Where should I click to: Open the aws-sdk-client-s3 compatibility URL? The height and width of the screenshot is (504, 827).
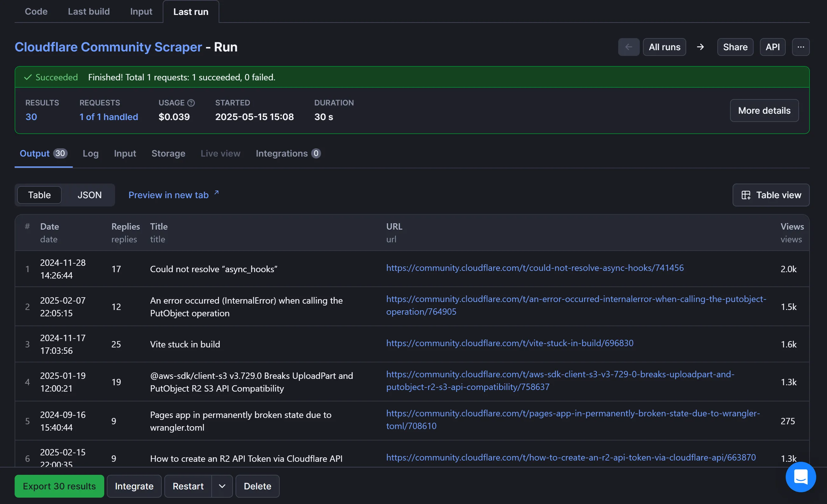[x=560, y=380]
